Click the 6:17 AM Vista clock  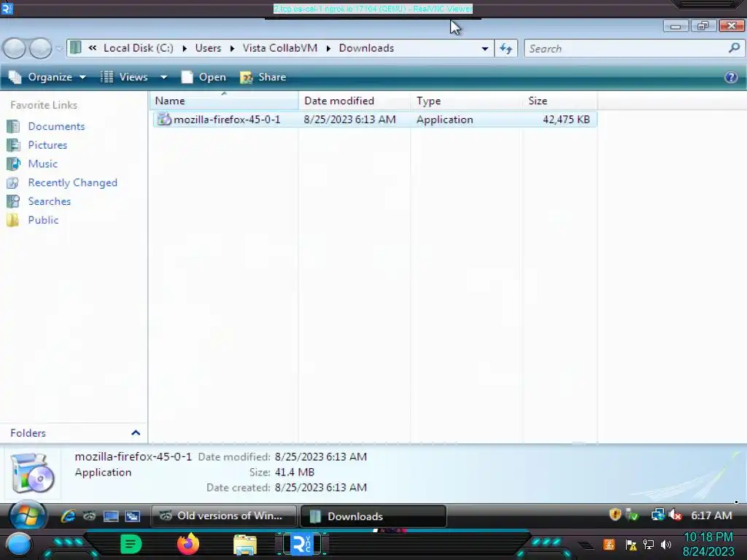[711, 516]
